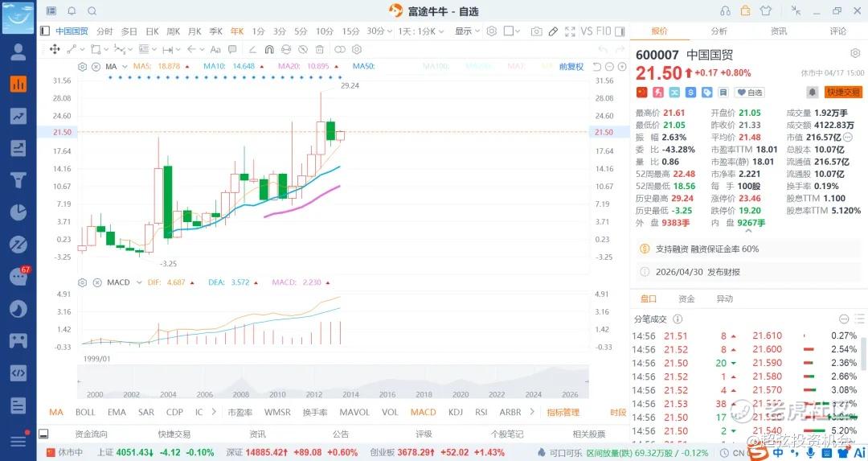Click the screenshot camera icon in chart toolbar
The image size is (868, 461).
pos(536,31)
